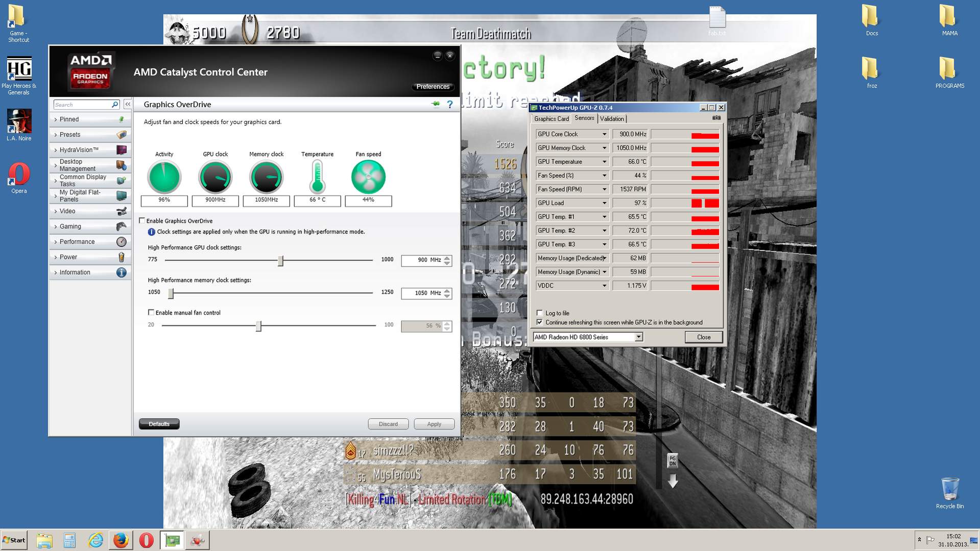Enable manual fan control checkbox
The width and height of the screenshot is (980, 551).
pyautogui.click(x=151, y=313)
